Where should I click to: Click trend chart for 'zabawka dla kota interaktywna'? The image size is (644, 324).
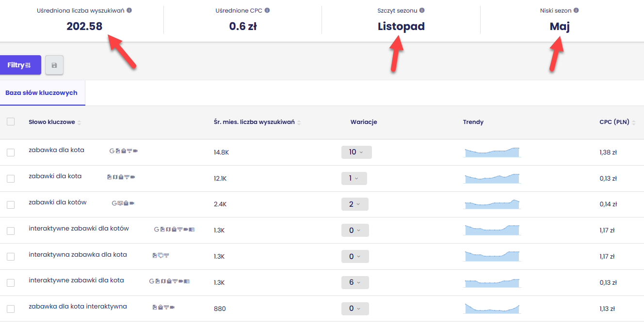coord(492,308)
